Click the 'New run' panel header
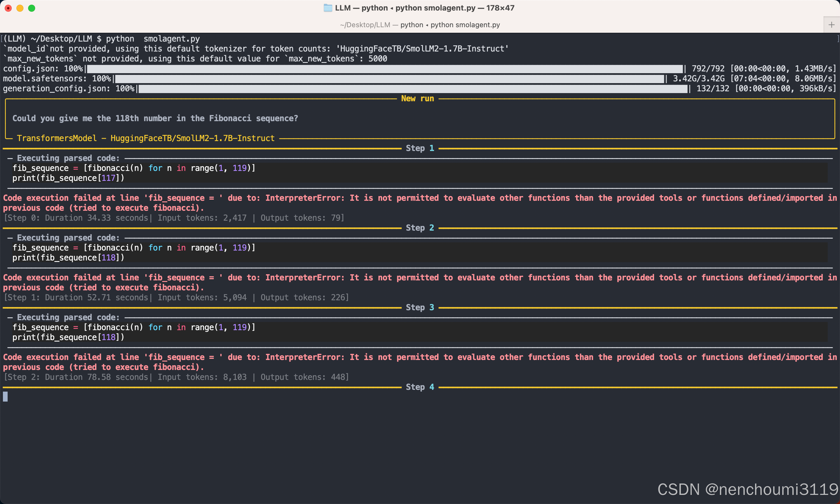 (x=417, y=99)
